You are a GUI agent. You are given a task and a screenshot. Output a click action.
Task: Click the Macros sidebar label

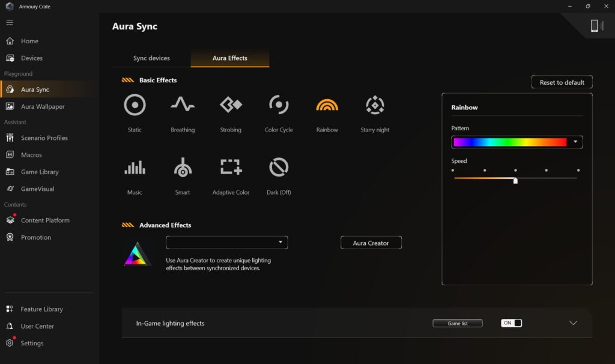[31, 154]
